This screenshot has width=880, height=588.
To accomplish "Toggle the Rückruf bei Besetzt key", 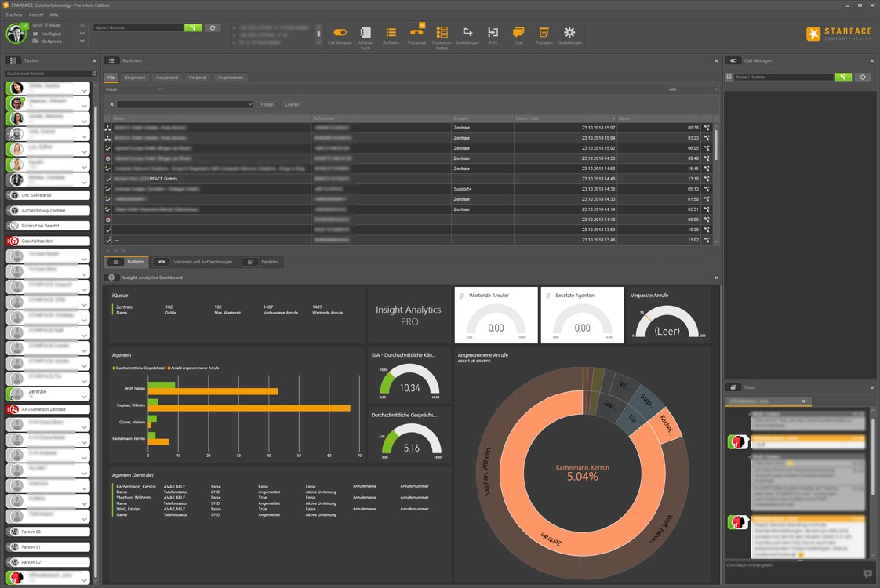I will click(x=49, y=226).
